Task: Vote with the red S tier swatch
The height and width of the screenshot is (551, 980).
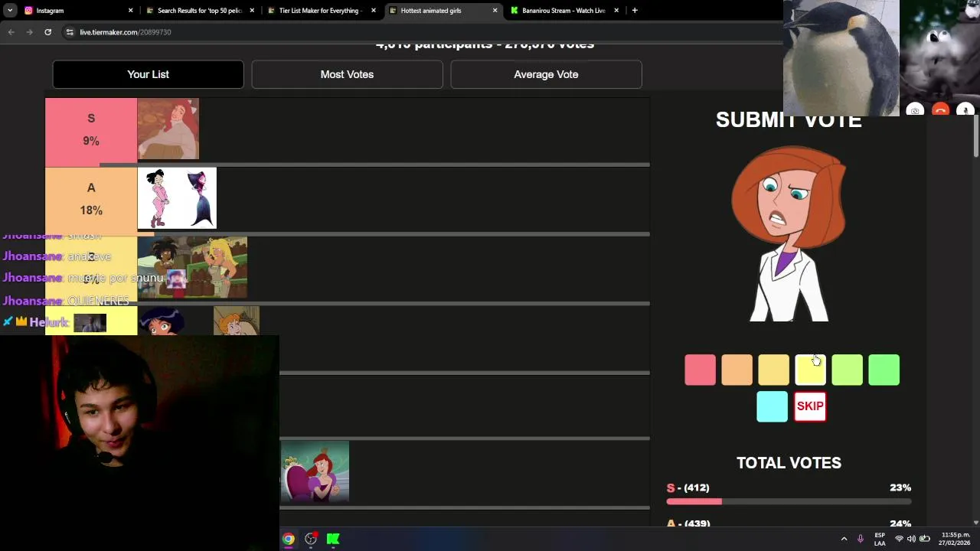Action: pos(700,370)
